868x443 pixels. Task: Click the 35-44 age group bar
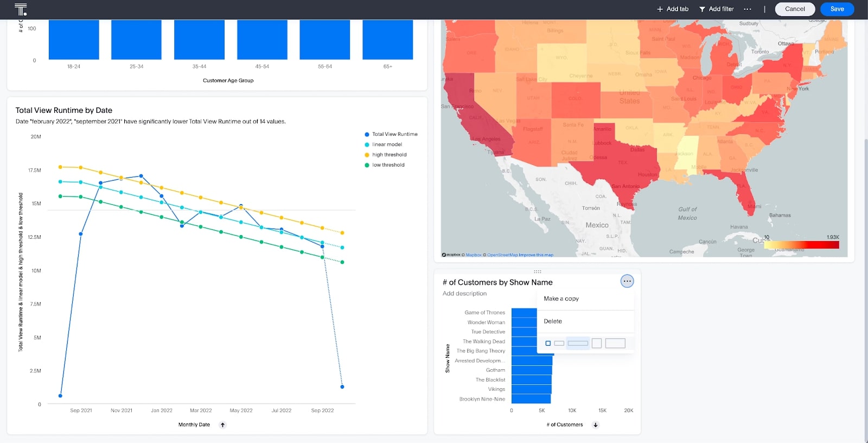[199, 40]
